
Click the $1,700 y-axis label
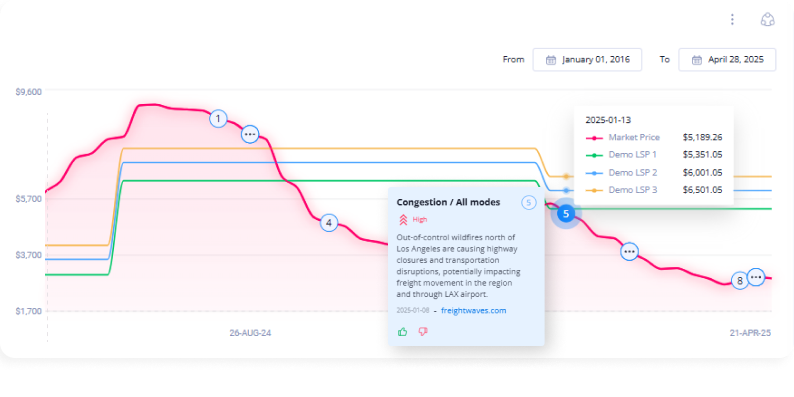28,311
